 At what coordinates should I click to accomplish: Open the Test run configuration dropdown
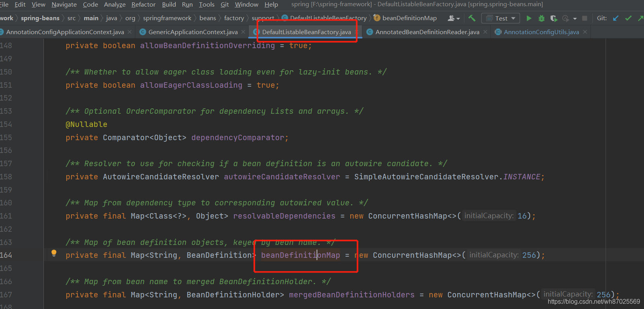coord(500,18)
